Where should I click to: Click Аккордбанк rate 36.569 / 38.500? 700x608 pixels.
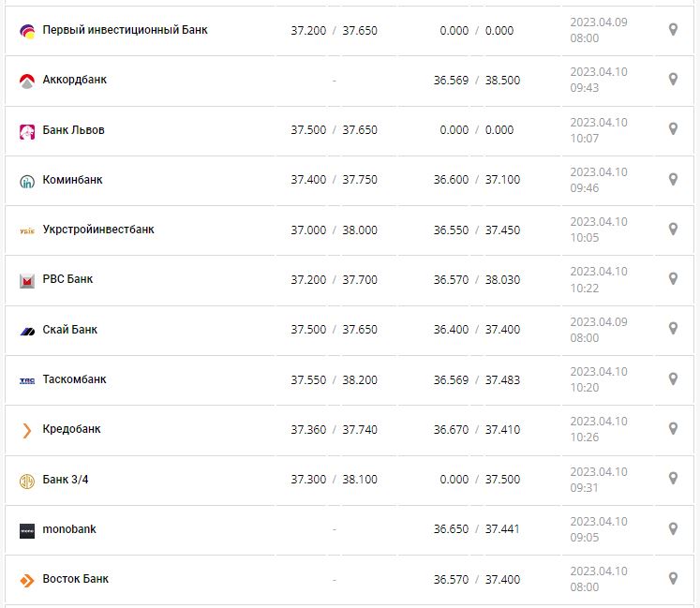tap(476, 81)
